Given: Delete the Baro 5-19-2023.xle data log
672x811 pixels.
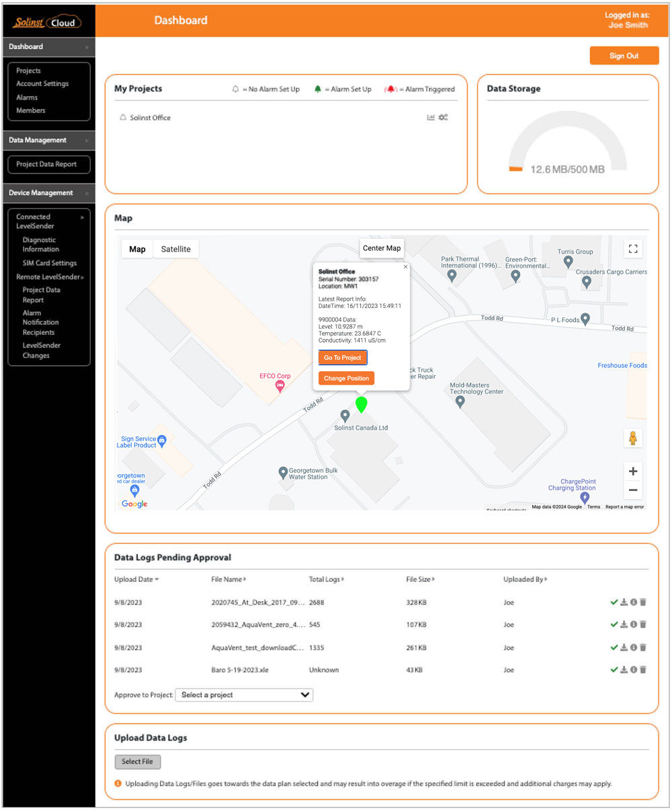Looking at the screenshot, I should point(643,670).
